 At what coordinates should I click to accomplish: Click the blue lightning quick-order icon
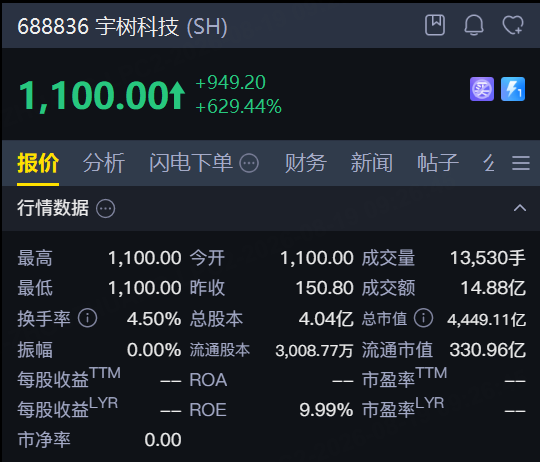pos(513,89)
